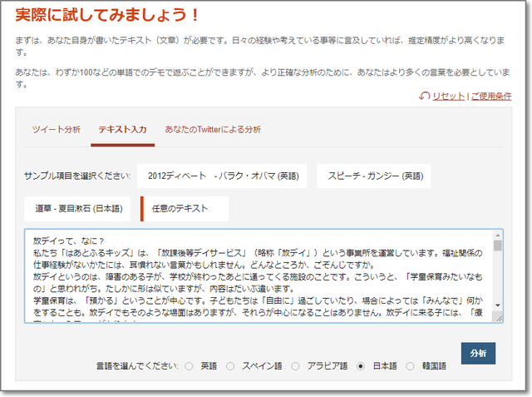Select the テキスト入力 tab

point(122,130)
